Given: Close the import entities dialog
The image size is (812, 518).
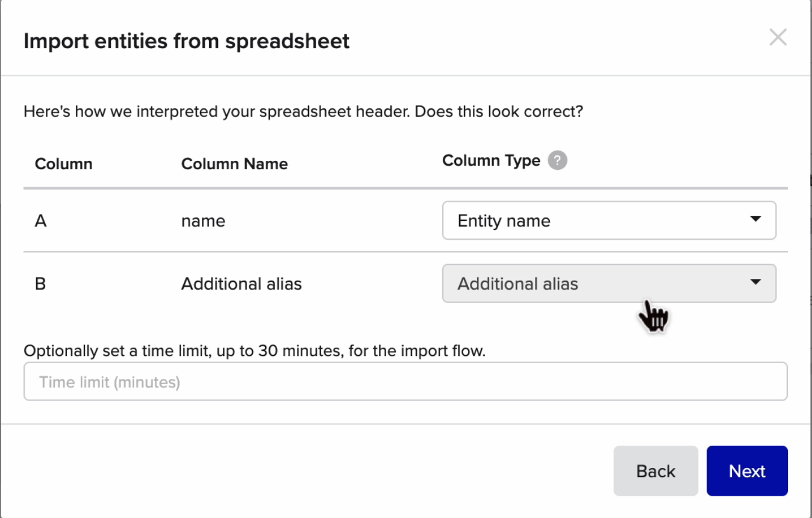Looking at the screenshot, I should [x=778, y=37].
